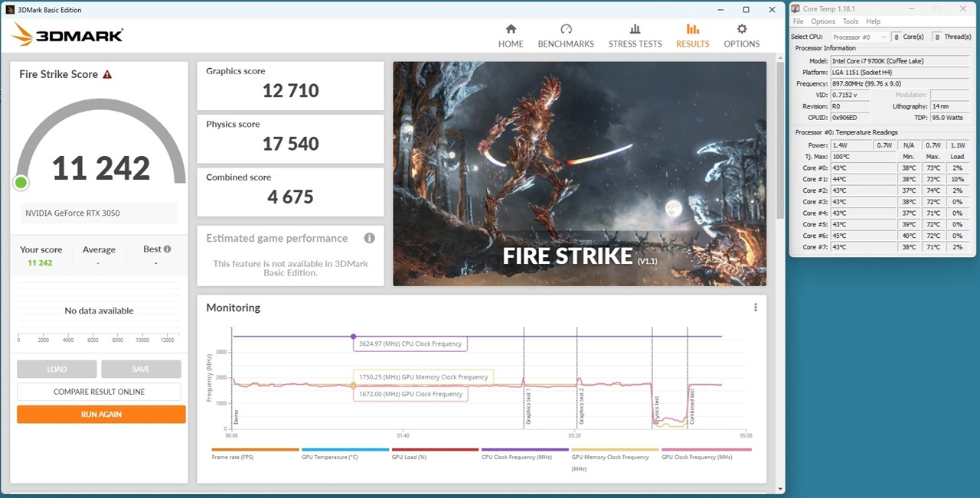Click the Fire Strike Score warning icon
Viewport: 980px width, 498px height.
(x=107, y=74)
